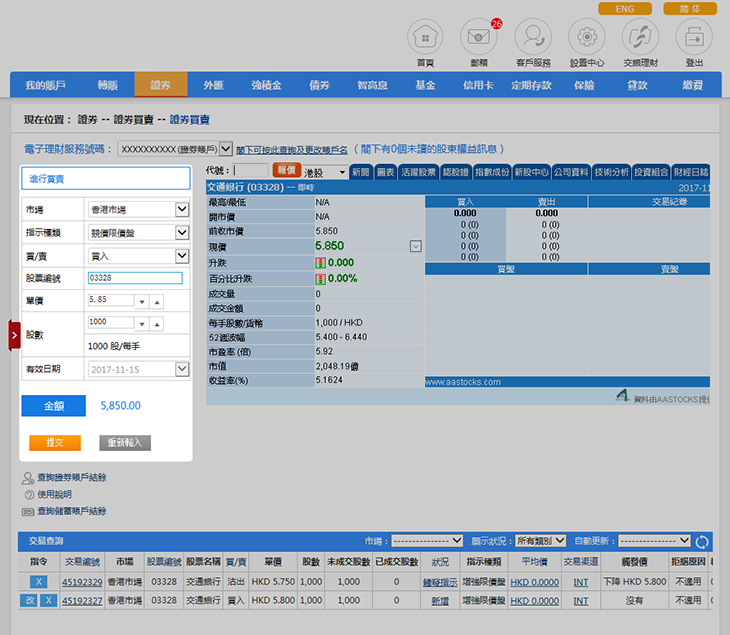The width and height of the screenshot is (730, 635).
Task: Increase 股數 quantity with up arrow
Action: (157, 325)
